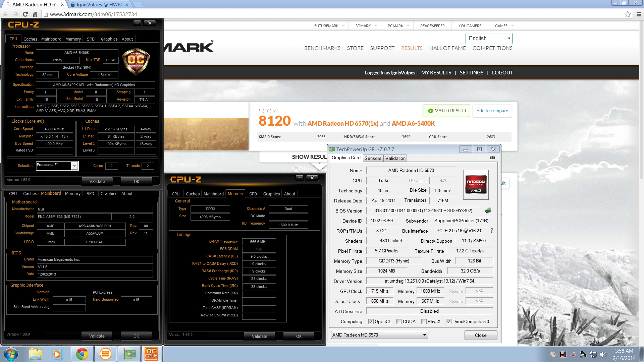
Task: Click Validate in CPU-Z memory window
Action: coord(259,336)
